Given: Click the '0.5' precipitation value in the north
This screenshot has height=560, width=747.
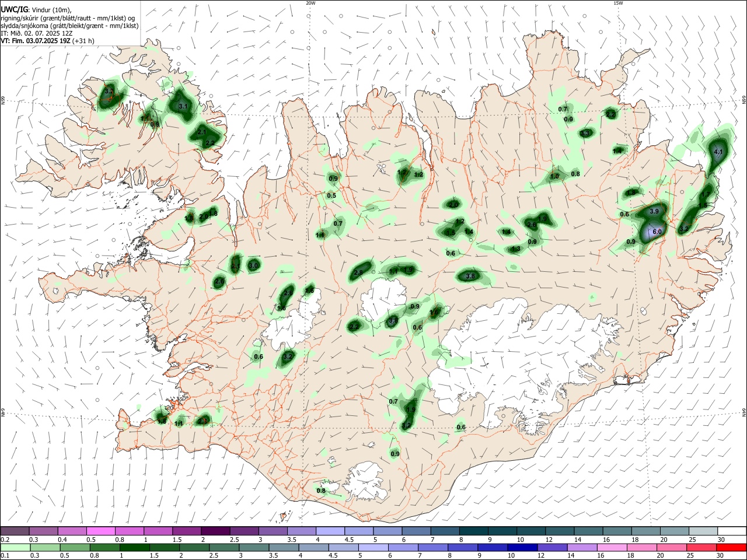Looking at the screenshot, I should coord(331,195).
